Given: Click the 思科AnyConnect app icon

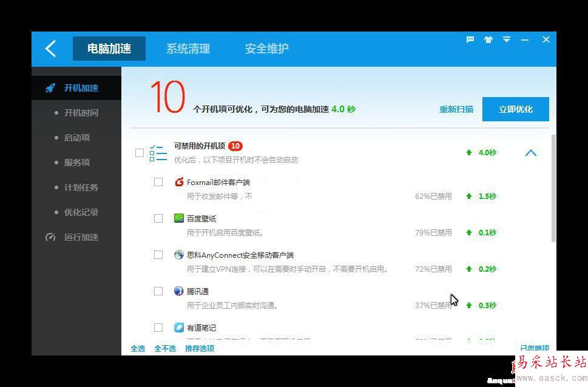Looking at the screenshot, I should [x=179, y=255].
